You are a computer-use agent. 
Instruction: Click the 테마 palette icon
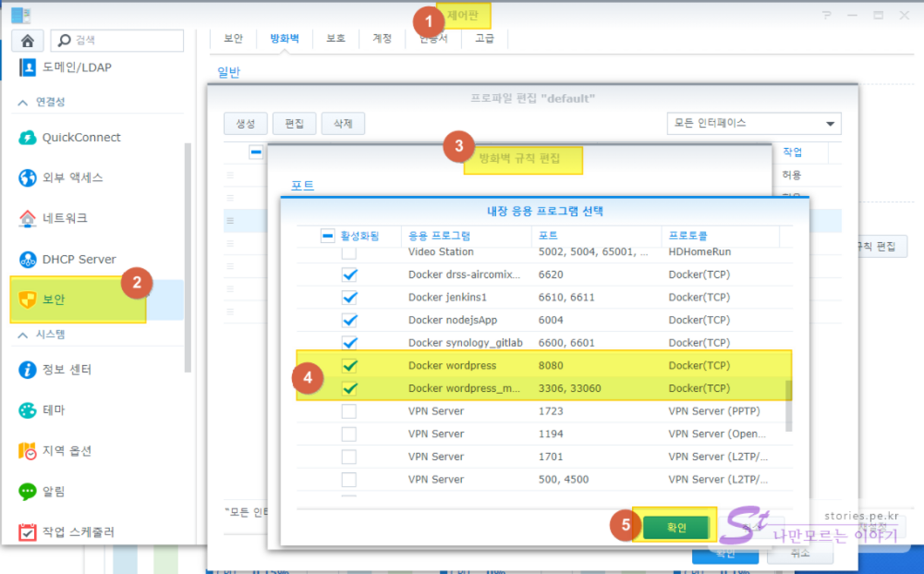pyautogui.click(x=28, y=410)
